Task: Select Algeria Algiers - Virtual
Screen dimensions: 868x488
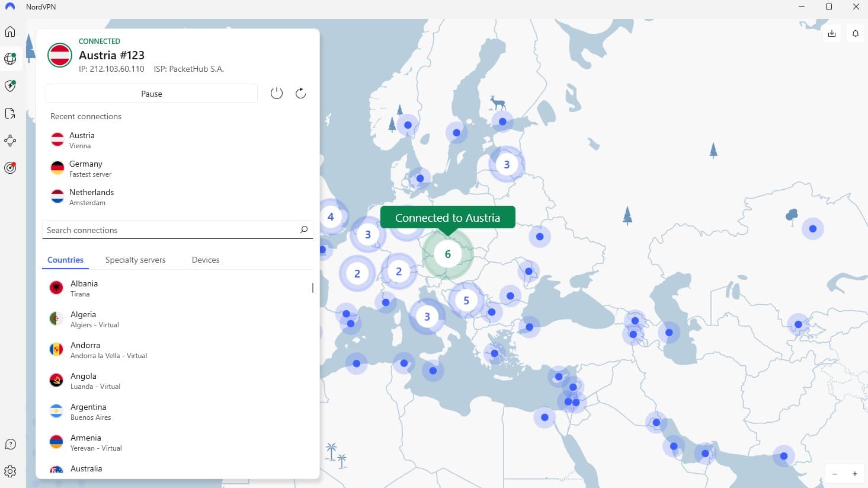Action: 177,319
